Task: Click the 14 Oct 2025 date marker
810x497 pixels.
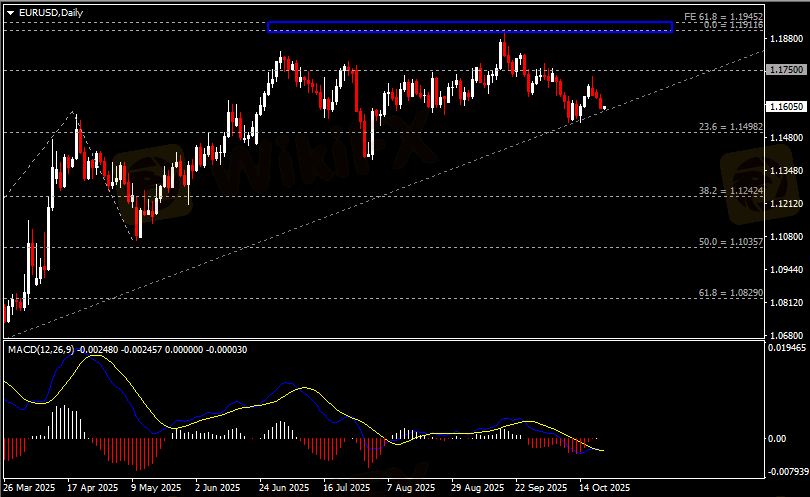Action: click(x=605, y=488)
